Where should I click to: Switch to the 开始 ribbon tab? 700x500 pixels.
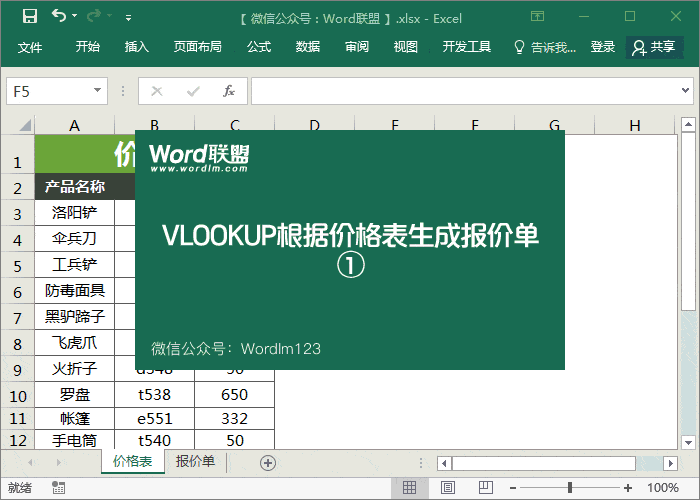(x=88, y=46)
